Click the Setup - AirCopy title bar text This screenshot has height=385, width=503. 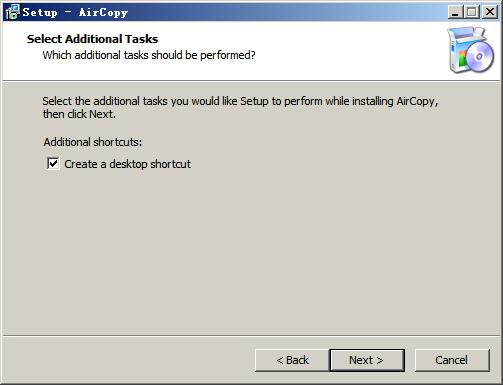(75, 12)
